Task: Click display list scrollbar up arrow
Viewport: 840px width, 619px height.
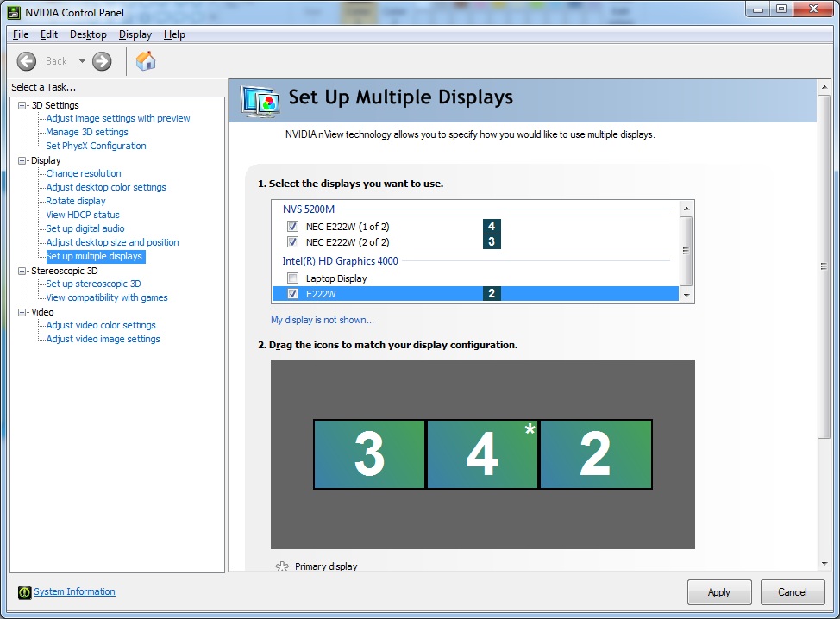Action: 686,209
